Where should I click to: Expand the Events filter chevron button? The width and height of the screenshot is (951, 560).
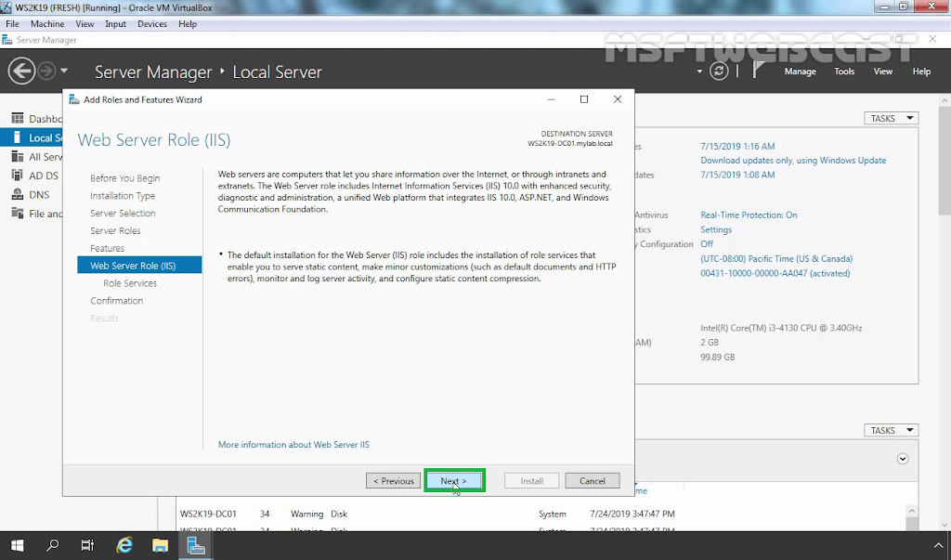pos(903,459)
